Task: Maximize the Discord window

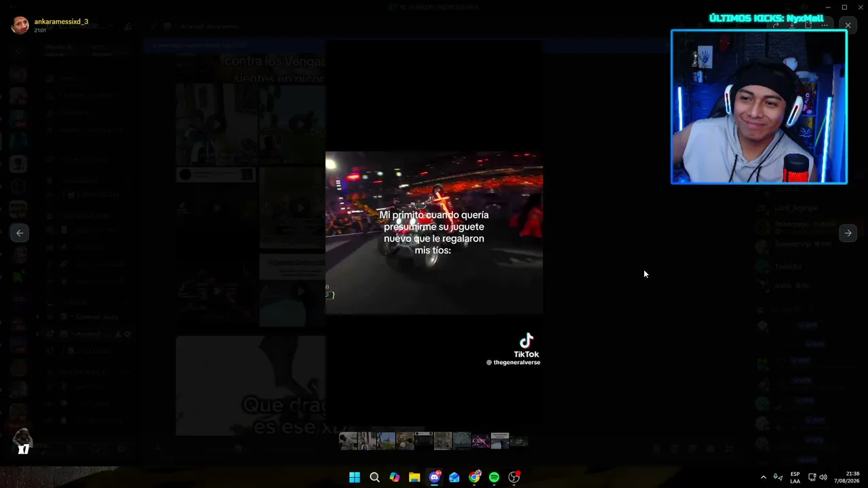Action: coord(844,7)
